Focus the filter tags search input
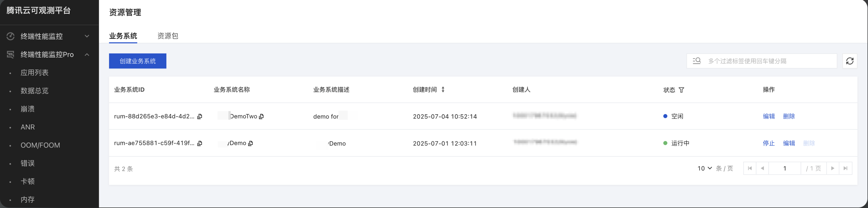The image size is (868, 208). pos(768,61)
